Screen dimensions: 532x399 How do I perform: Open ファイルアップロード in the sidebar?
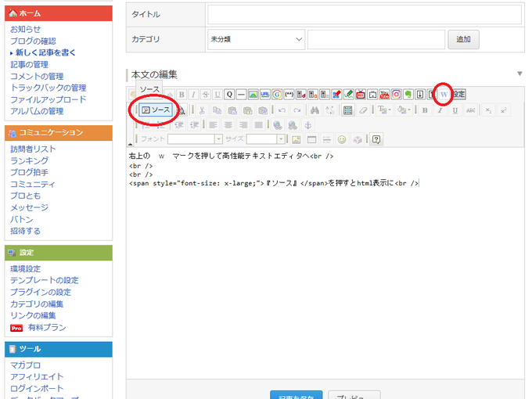pos(49,99)
